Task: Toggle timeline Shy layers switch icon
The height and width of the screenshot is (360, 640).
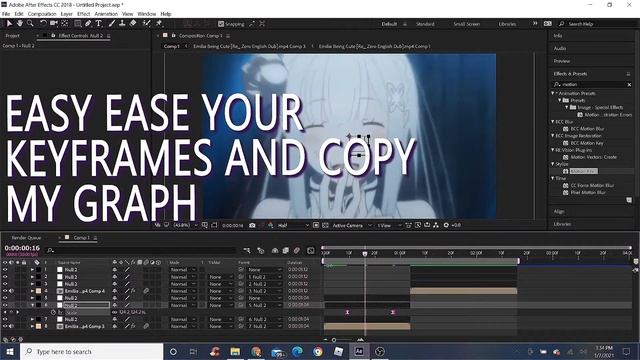Action: coord(275,250)
